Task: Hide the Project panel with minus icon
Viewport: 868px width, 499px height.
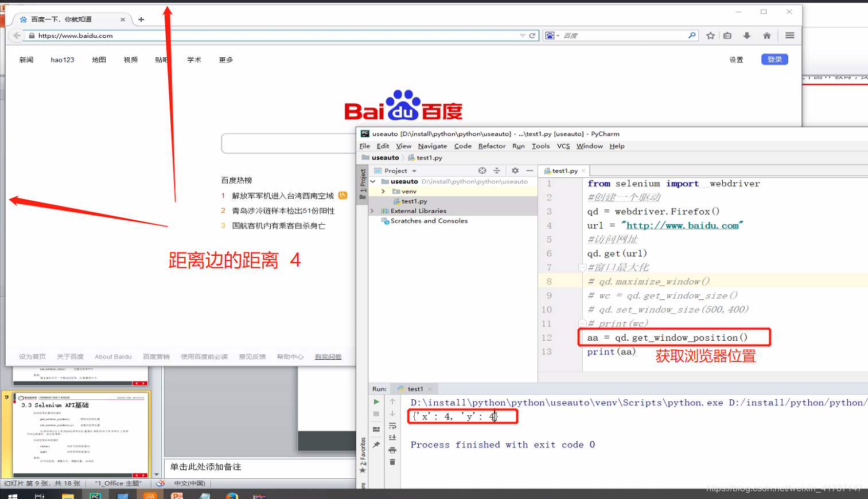Action: coord(530,171)
